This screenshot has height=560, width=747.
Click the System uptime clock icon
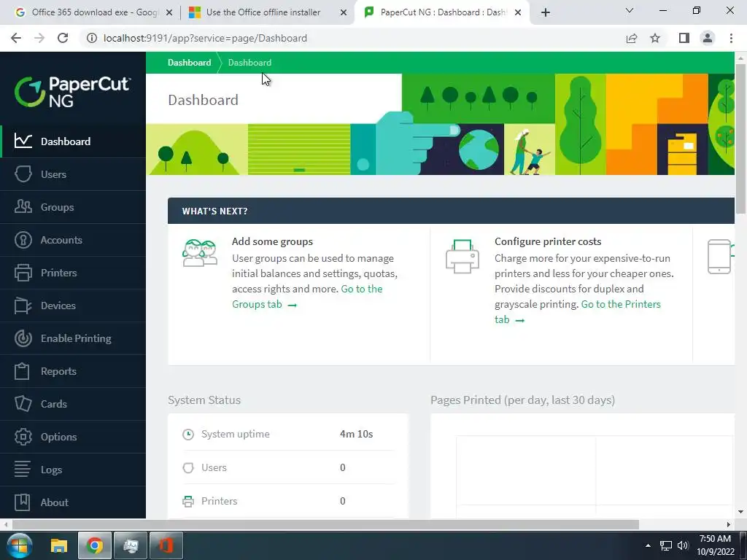[x=188, y=435]
